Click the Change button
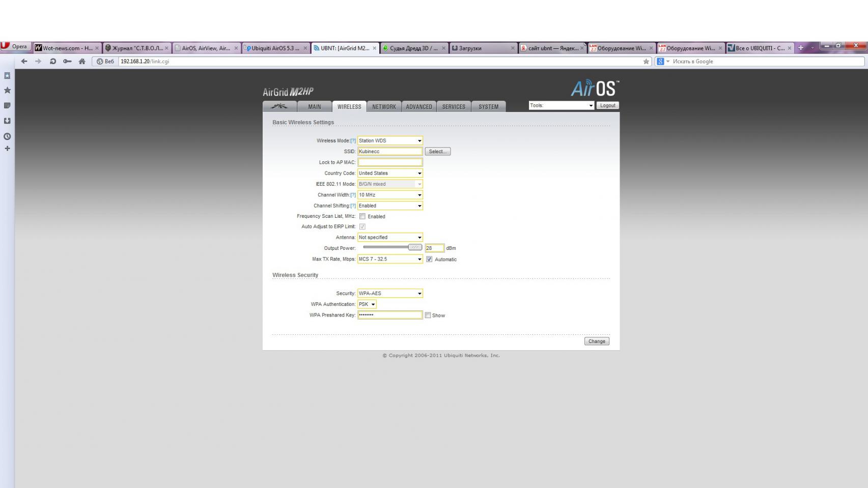Viewport: 868px width, 488px height. pos(597,341)
